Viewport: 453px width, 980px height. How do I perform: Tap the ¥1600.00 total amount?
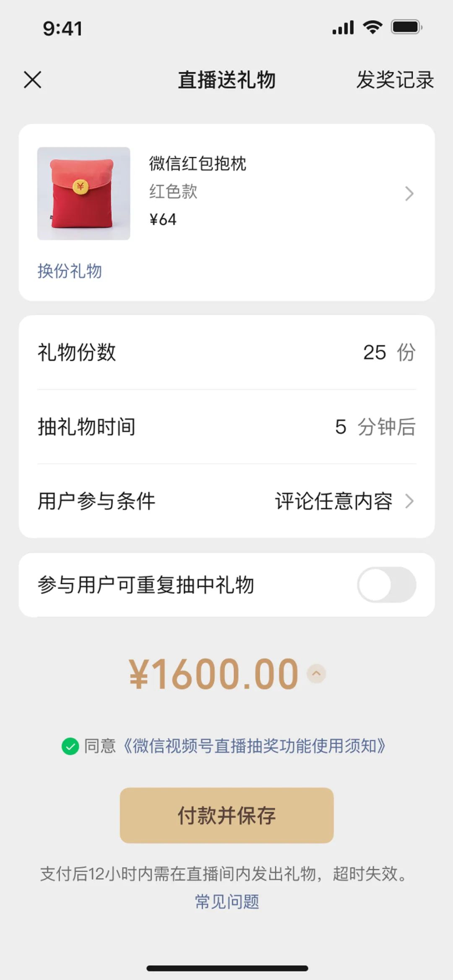[214, 674]
